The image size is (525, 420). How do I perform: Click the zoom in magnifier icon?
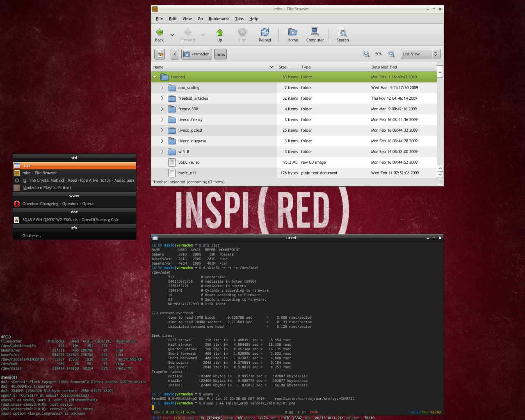391,54
